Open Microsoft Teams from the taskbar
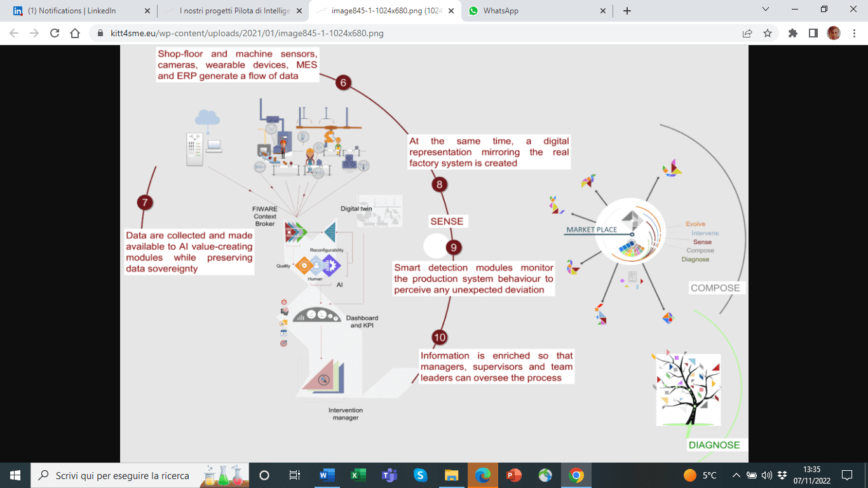The width and height of the screenshot is (868, 488). [390, 475]
